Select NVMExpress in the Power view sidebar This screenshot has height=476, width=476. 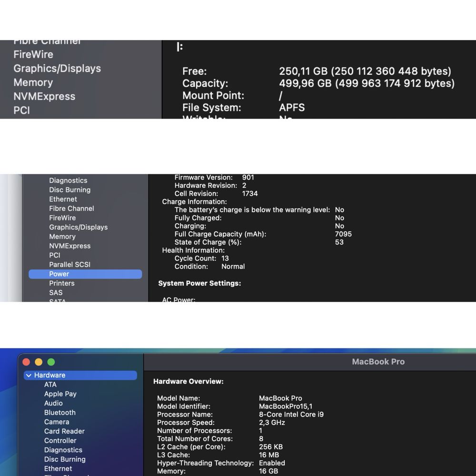point(70,246)
